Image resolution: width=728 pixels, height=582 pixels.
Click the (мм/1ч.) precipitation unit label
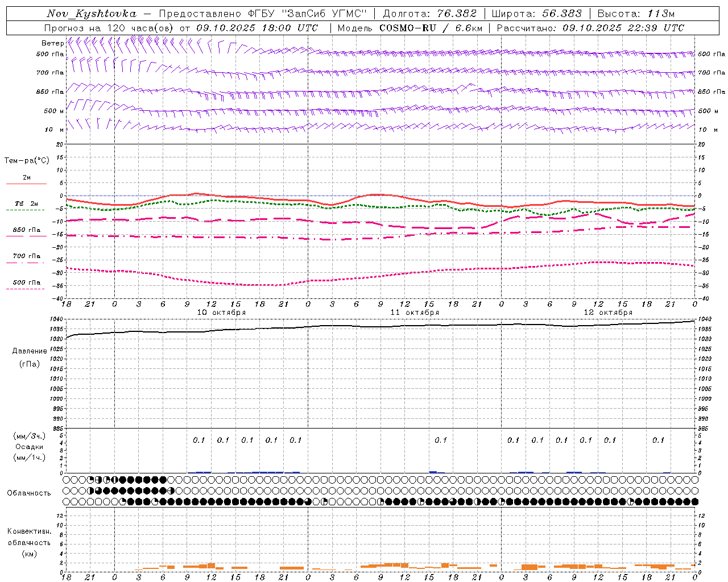point(29,458)
